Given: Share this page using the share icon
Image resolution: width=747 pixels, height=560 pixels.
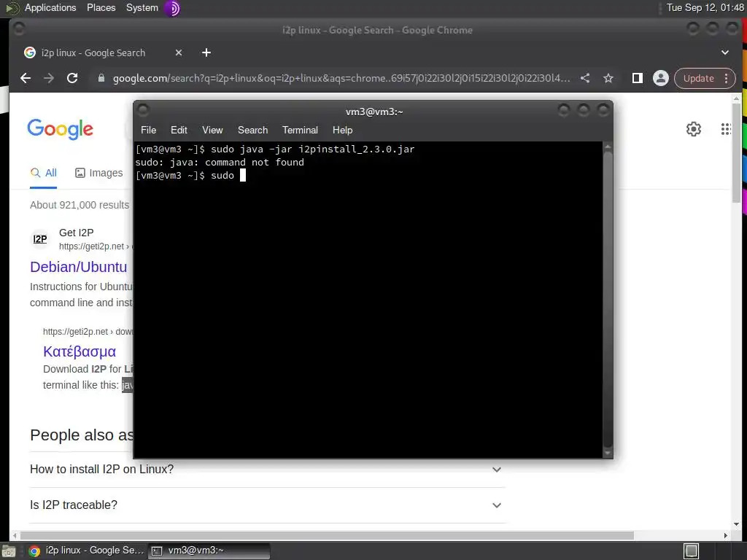Looking at the screenshot, I should point(585,78).
